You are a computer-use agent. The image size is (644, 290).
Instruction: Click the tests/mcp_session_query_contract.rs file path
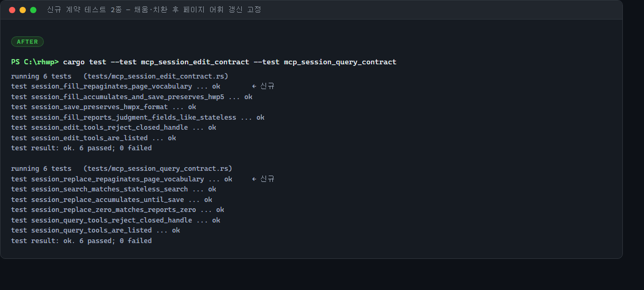tap(158, 169)
